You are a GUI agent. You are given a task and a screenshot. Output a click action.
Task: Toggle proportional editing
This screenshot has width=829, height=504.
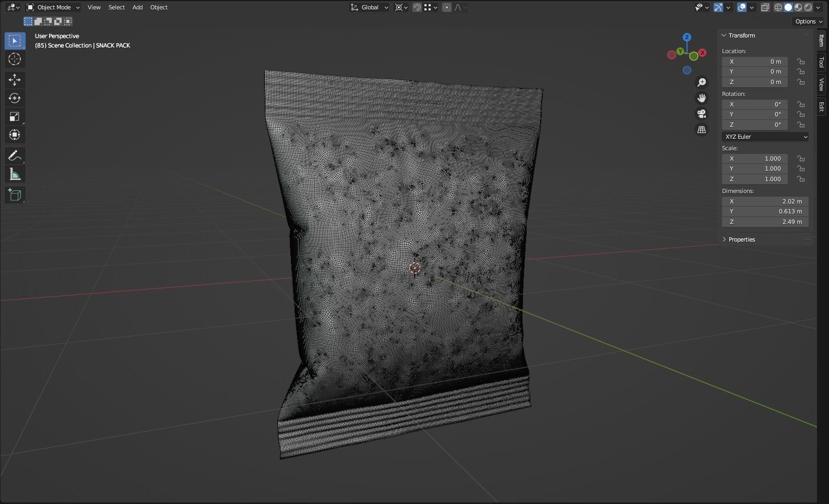pyautogui.click(x=447, y=7)
